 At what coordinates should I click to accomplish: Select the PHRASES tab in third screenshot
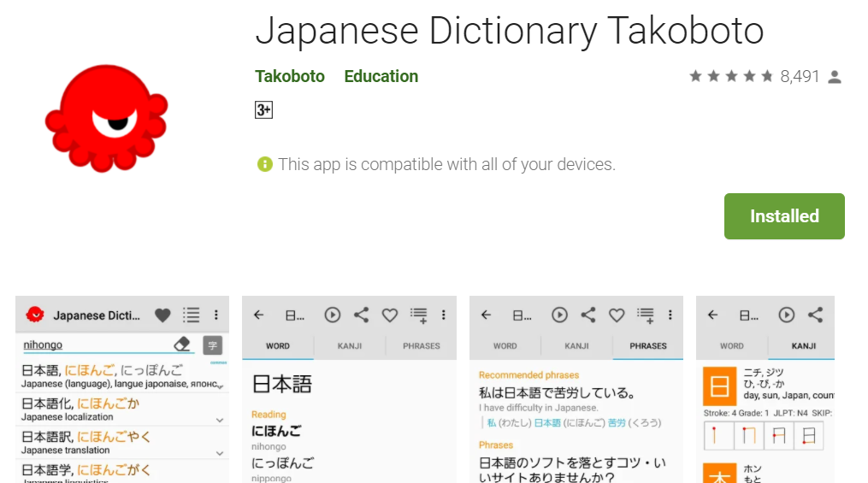point(648,345)
